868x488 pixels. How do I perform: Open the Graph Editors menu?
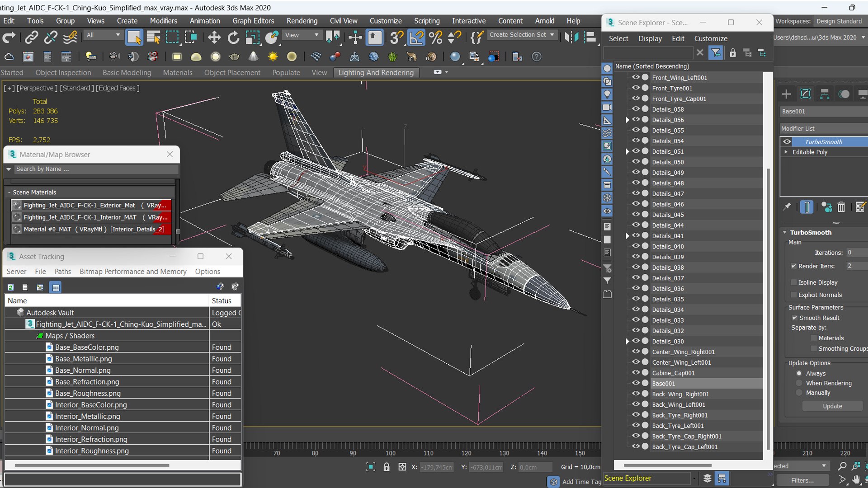click(253, 21)
